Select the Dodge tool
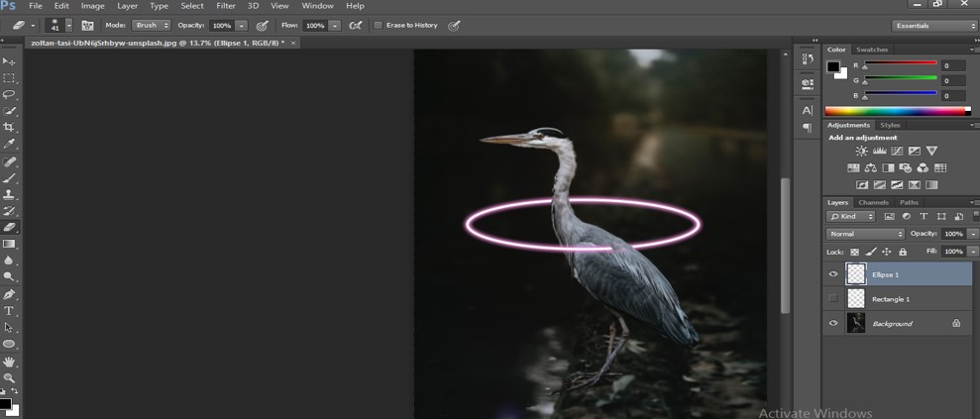The height and width of the screenshot is (419, 980). 9,276
